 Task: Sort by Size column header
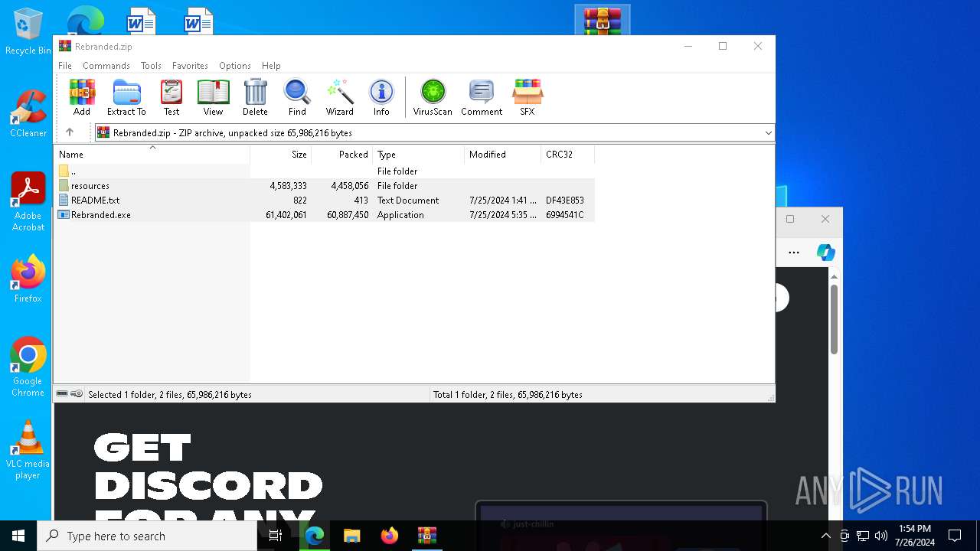[x=280, y=155]
